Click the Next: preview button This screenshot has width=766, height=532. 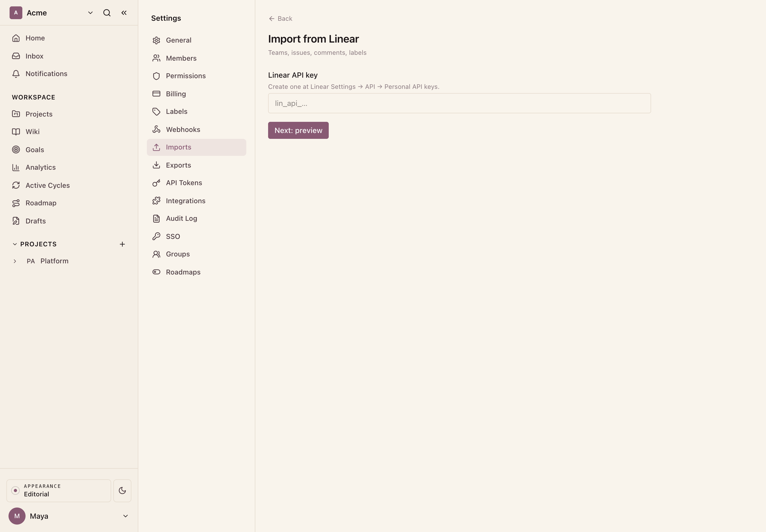(298, 130)
